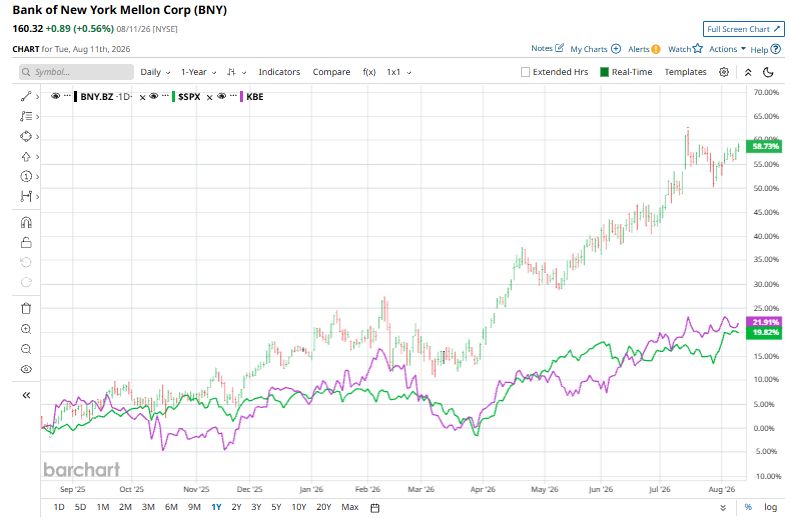Toggle log scale button

(770, 507)
